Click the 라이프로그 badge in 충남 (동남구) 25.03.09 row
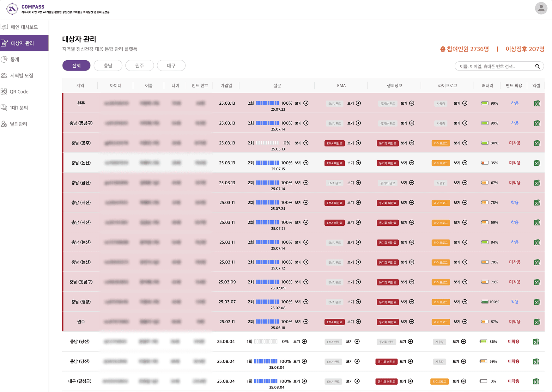Viewport: 552px width, 392px height. click(x=440, y=282)
